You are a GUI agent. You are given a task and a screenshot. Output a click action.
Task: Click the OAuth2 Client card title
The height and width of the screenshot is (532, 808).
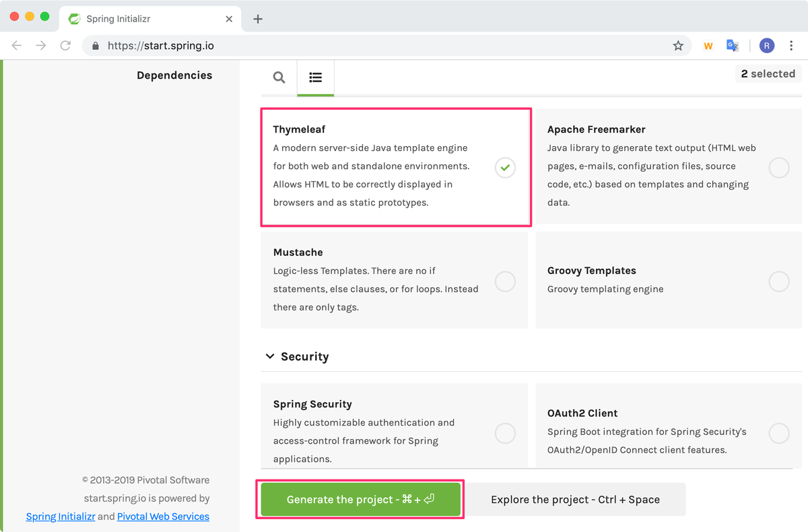[x=582, y=413]
